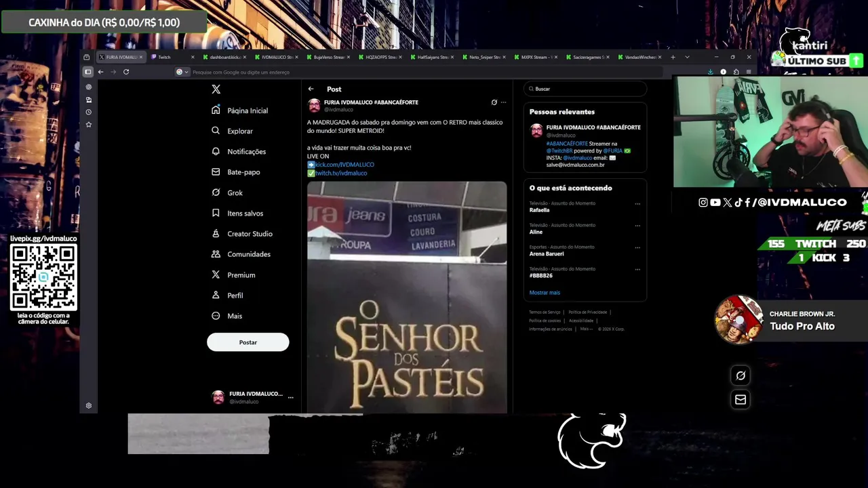868x488 pixels.
Task: Open the post author's avatar
Action: pos(314,106)
